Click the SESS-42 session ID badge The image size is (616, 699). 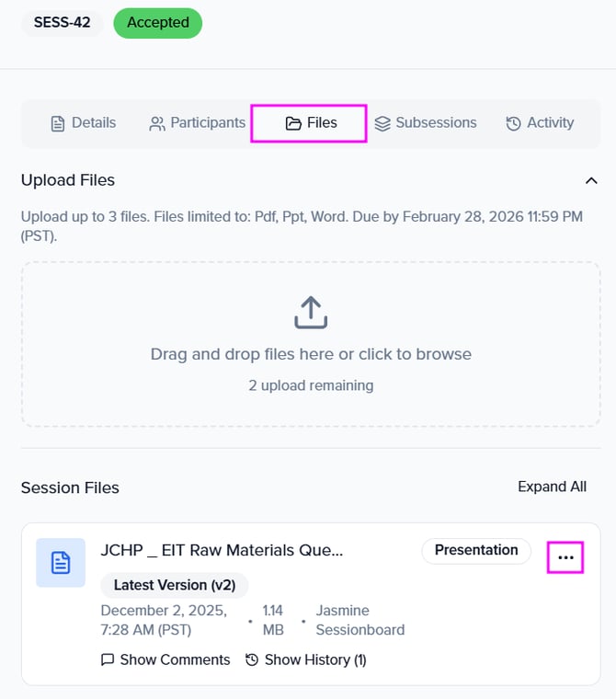tap(63, 23)
